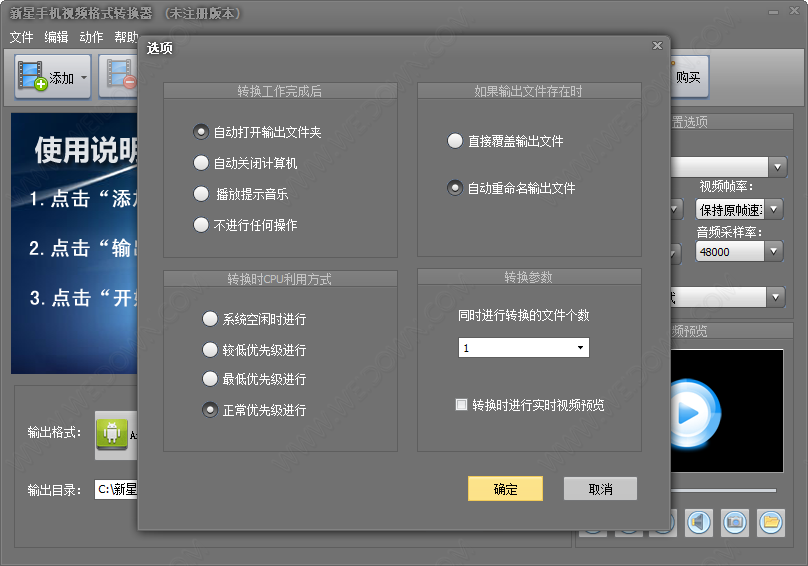The width and height of the screenshot is (808, 566).
Task: Open the 音频采样率 48000 dropdown
Action: pyautogui.click(x=773, y=252)
